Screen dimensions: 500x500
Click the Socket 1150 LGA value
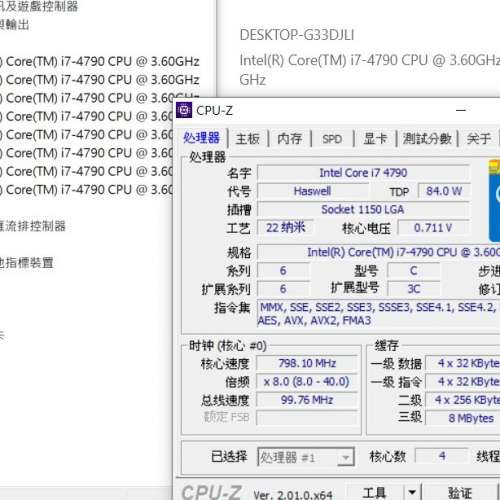tap(363, 210)
